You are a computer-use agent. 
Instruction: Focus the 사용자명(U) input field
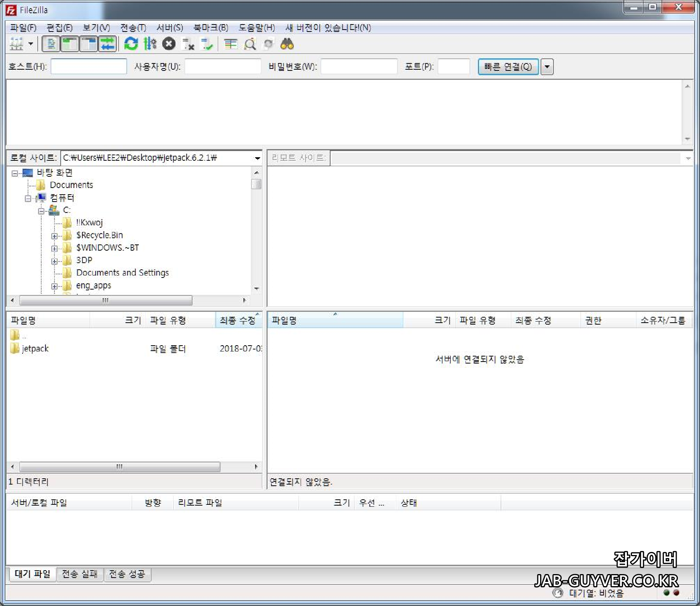tap(223, 67)
